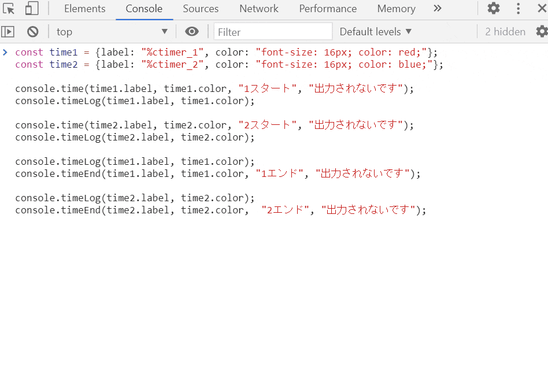Click the console Filter input field
The image size is (548, 392).
point(272,31)
